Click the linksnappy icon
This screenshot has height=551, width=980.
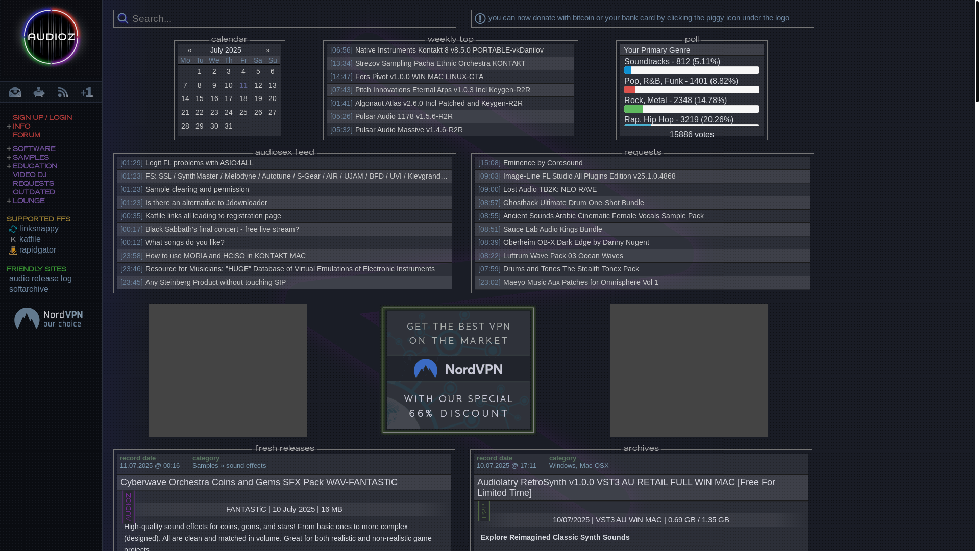(13, 229)
